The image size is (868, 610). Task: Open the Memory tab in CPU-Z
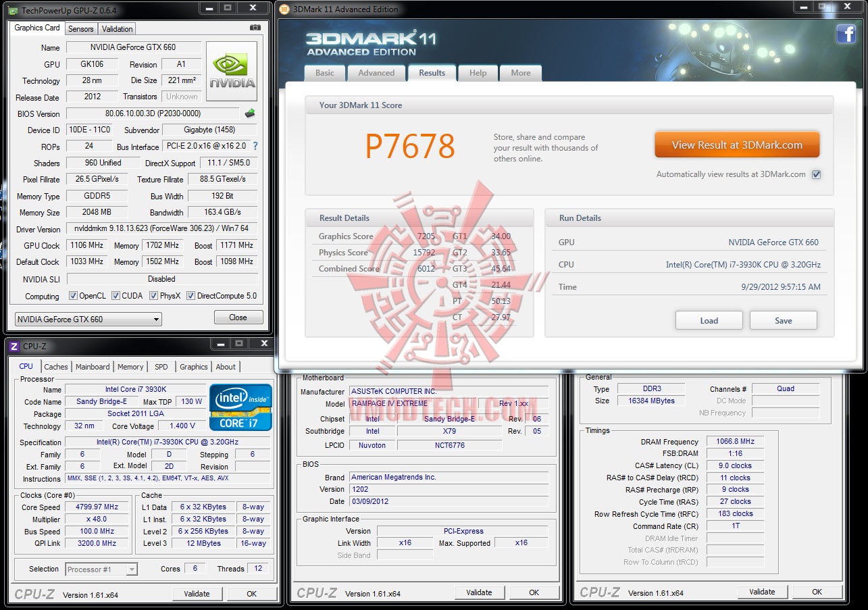[x=130, y=367]
